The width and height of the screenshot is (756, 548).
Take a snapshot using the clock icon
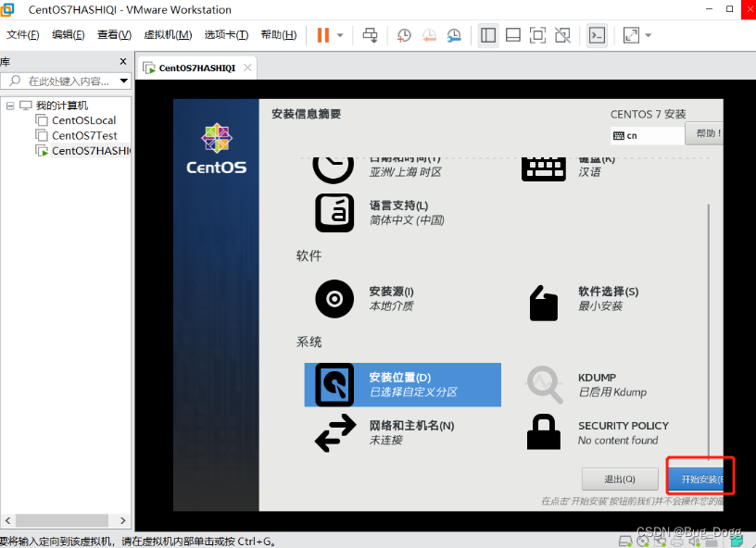click(404, 35)
